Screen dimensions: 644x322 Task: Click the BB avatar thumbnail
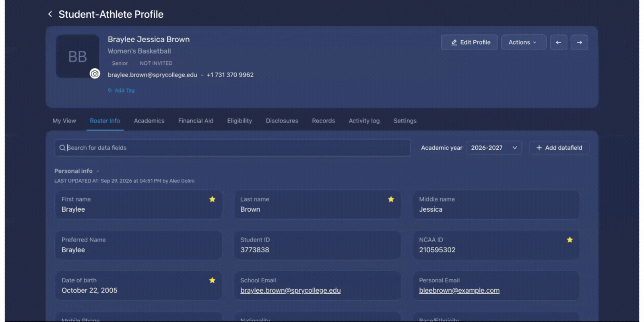pos(78,56)
